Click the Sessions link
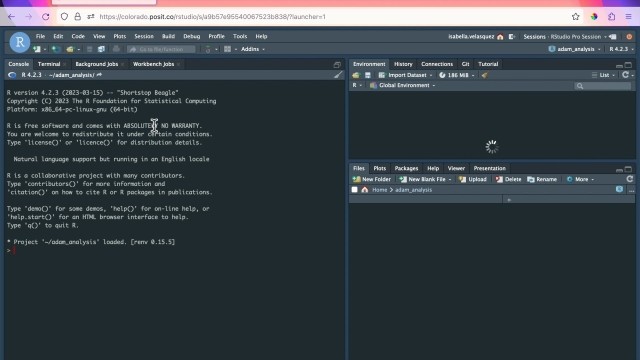 coord(534,37)
